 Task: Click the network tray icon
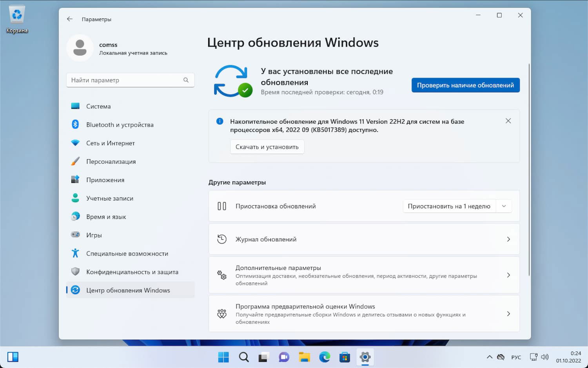[534, 357]
